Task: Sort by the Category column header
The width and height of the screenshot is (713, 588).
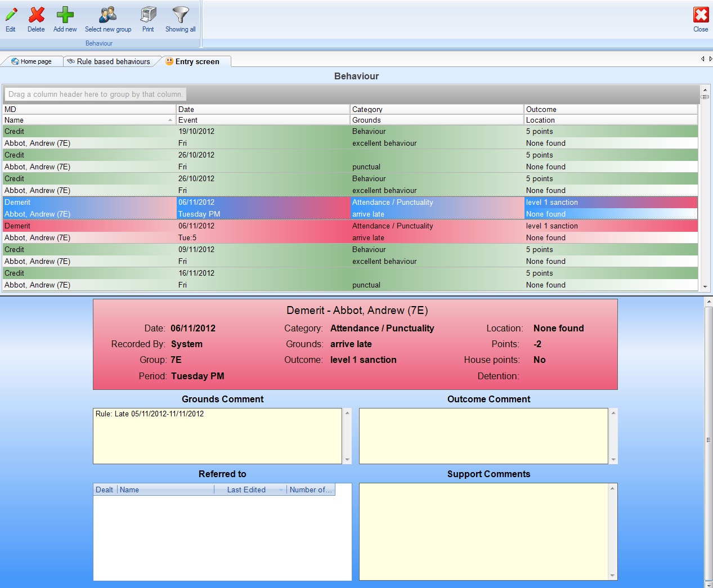Action: pos(437,109)
